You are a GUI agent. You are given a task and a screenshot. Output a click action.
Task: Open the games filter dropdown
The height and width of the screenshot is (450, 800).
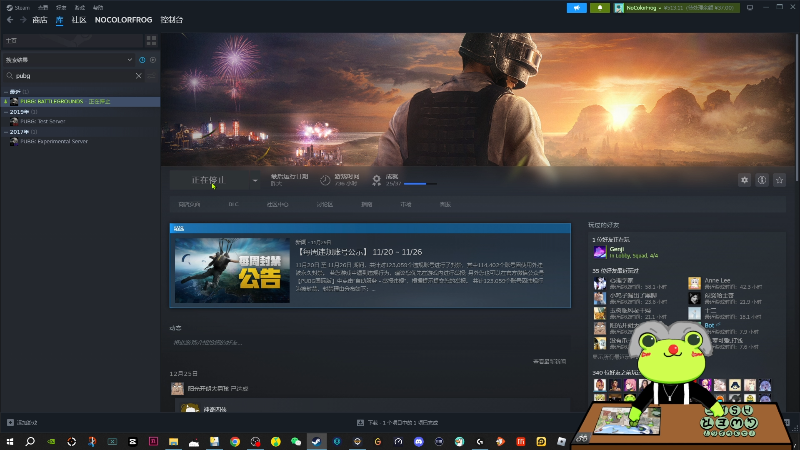pos(68,60)
